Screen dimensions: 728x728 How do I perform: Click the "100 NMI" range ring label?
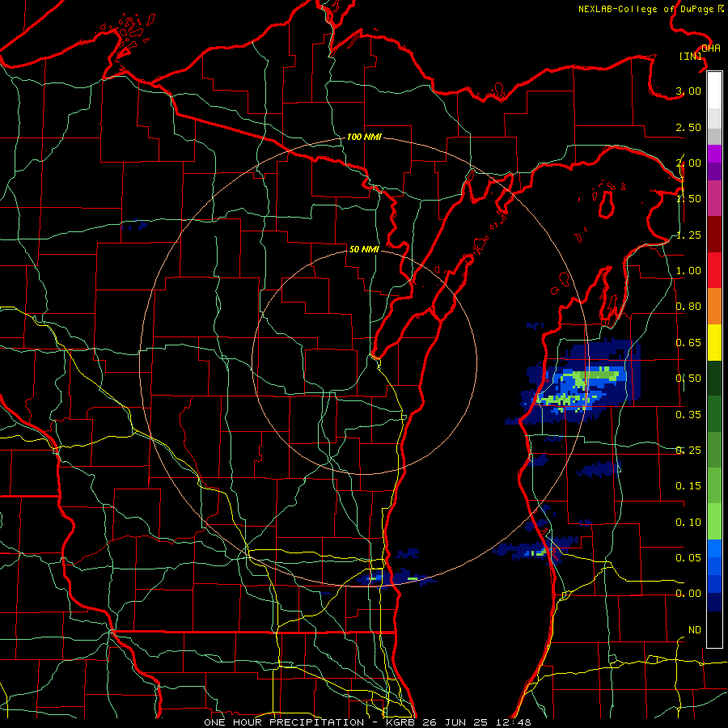coord(364,137)
